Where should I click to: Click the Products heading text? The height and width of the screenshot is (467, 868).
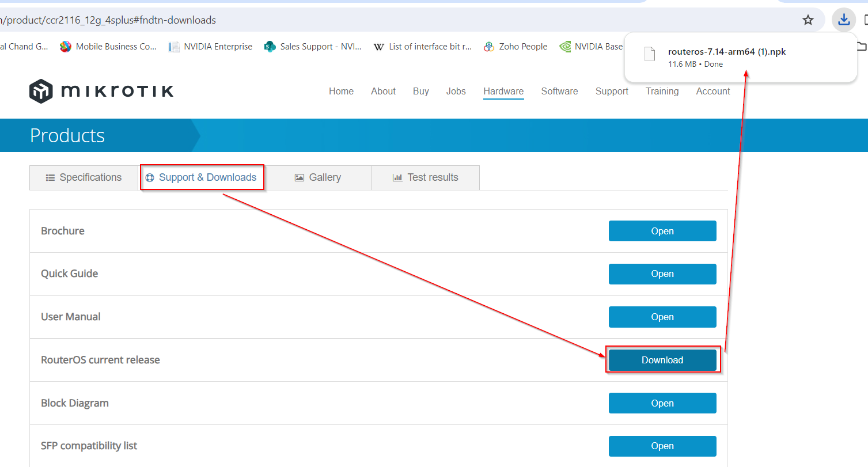click(67, 135)
